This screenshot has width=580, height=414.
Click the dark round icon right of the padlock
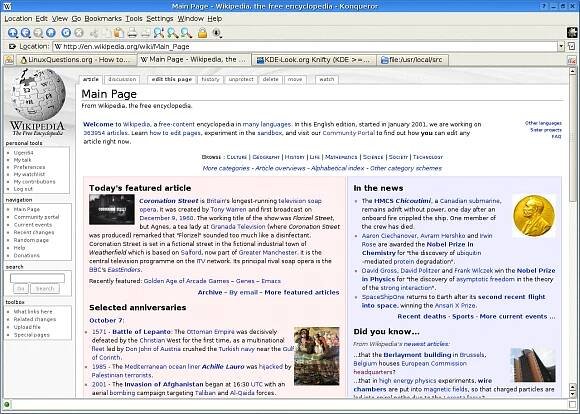point(217,33)
